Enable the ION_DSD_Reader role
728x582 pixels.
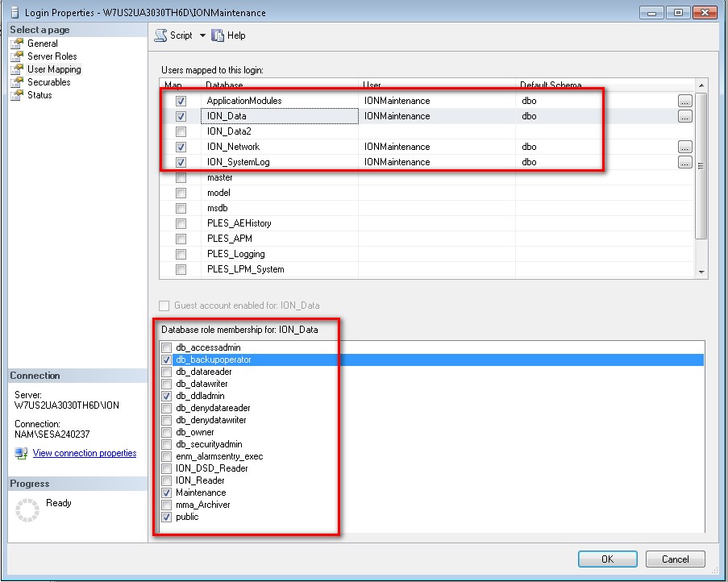166,468
